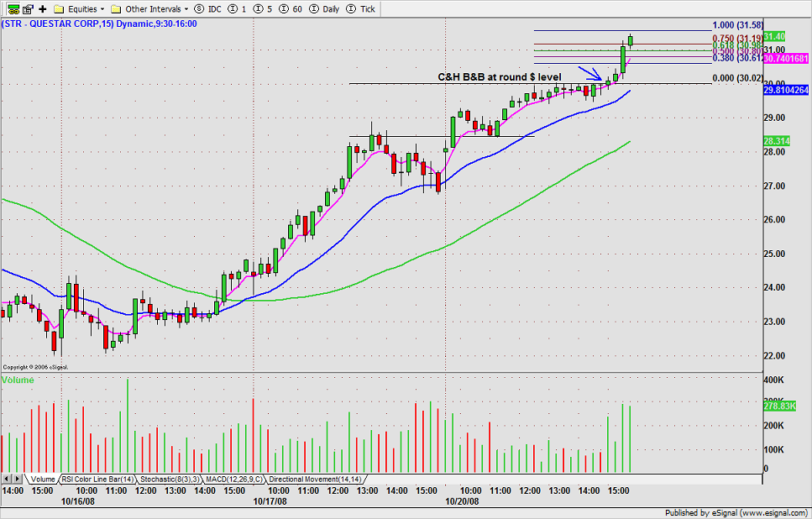Screen dimensions: 812x519
Task: Click the 0.000 (30.02) Fibonacci label
Action: pyautogui.click(x=738, y=78)
